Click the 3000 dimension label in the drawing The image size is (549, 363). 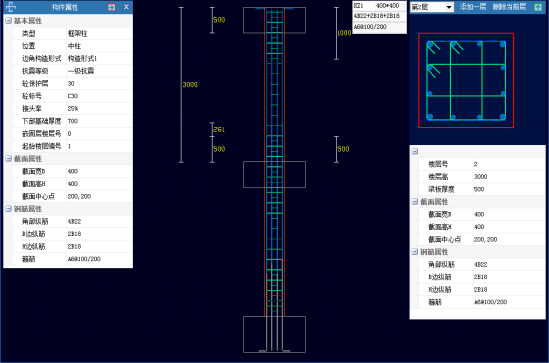click(x=190, y=84)
